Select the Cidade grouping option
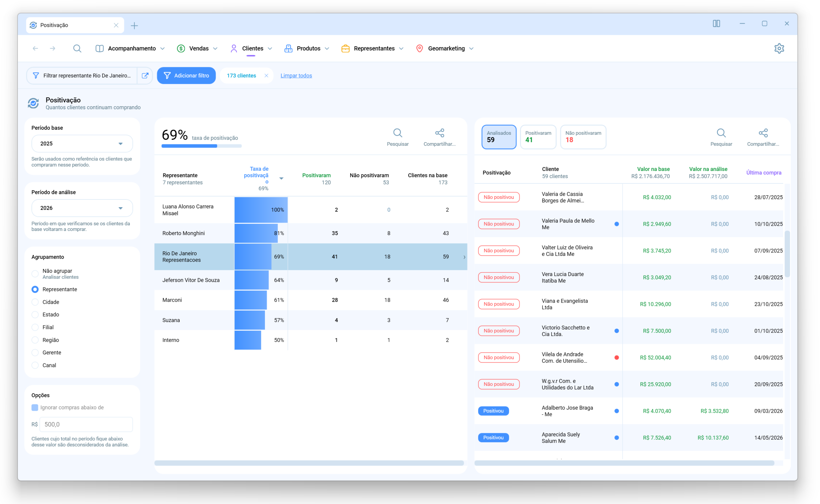Viewport: 820px width, 504px height. click(50, 302)
